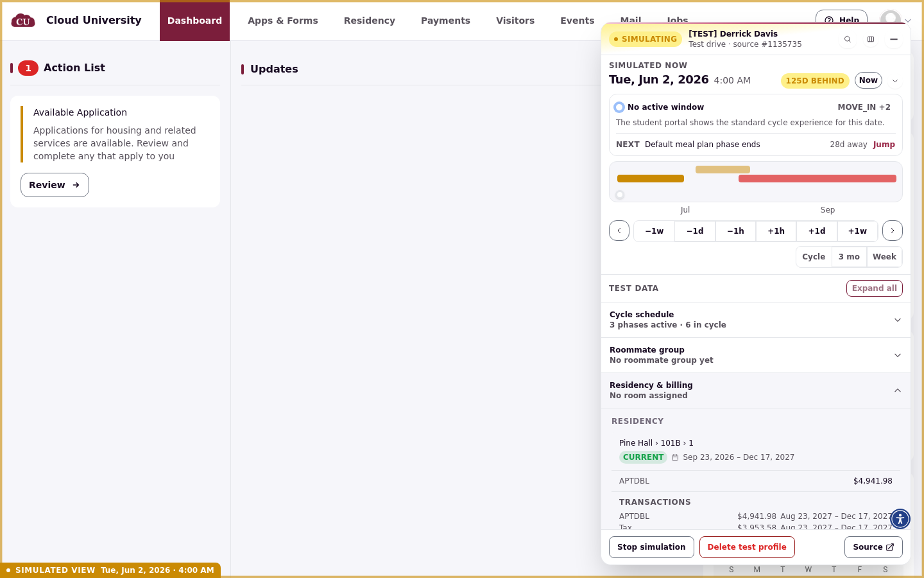Expand the simulated date details chevron

[x=895, y=81]
